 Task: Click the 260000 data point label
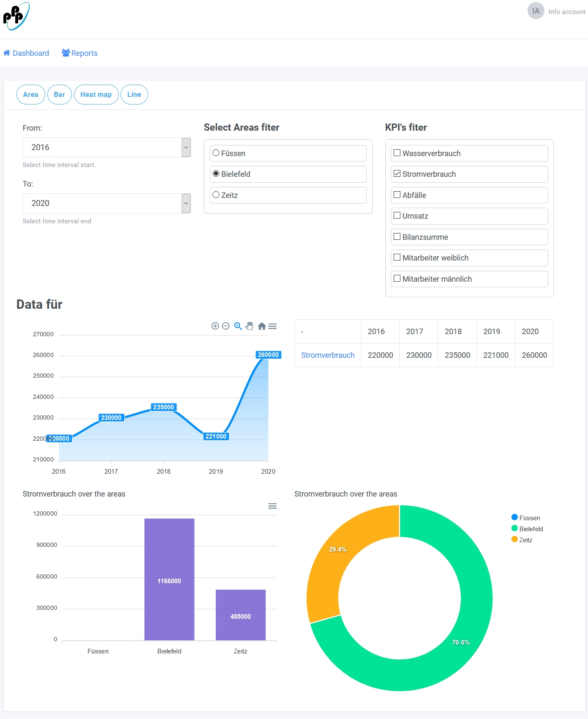coord(269,355)
